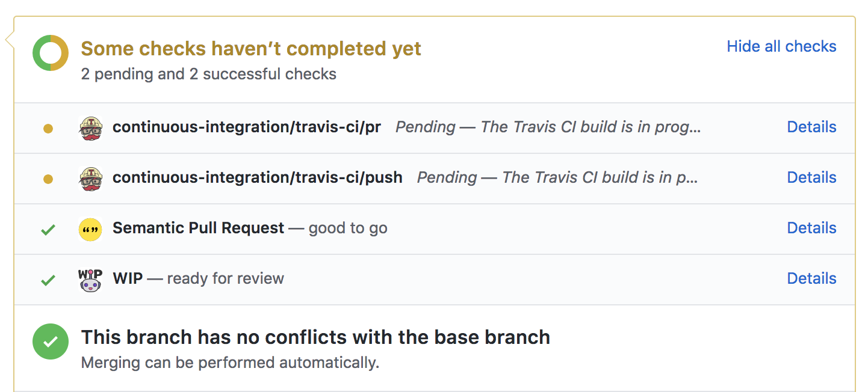
Task: Click the Some checks haven't completed yet heading
Action: click(251, 49)
